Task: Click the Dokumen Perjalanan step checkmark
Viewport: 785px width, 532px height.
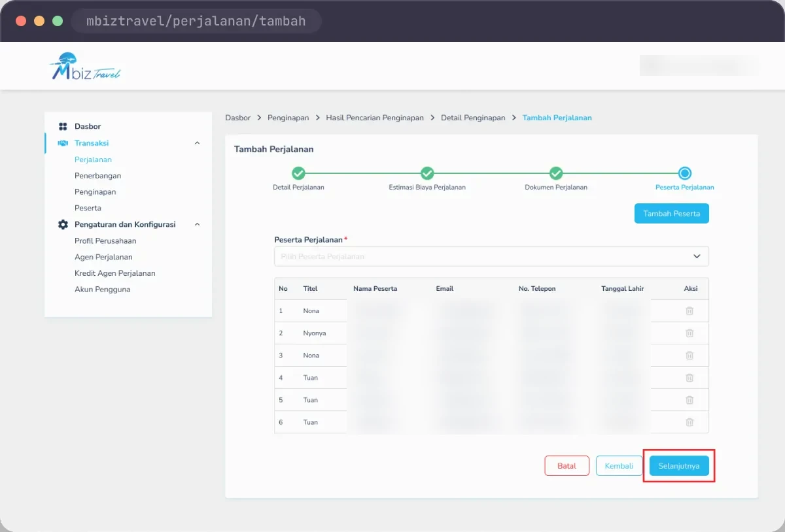Action: (x=556, y=173)
